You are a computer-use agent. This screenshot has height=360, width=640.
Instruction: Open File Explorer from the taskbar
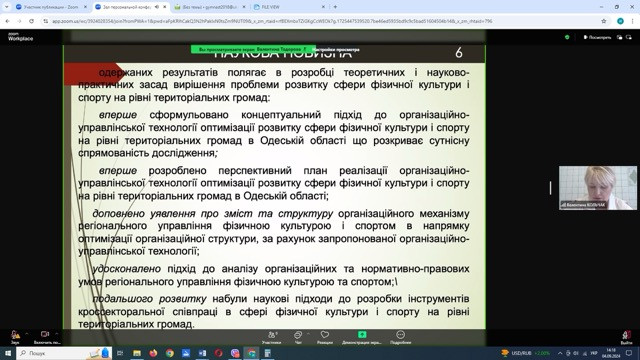coord(137,353)
